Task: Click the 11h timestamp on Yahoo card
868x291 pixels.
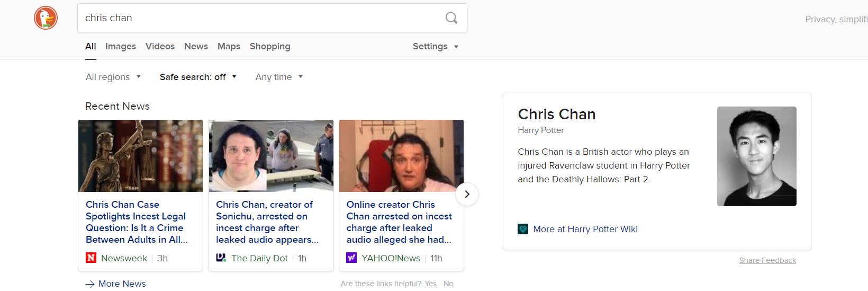Action: tap(436, 258)
